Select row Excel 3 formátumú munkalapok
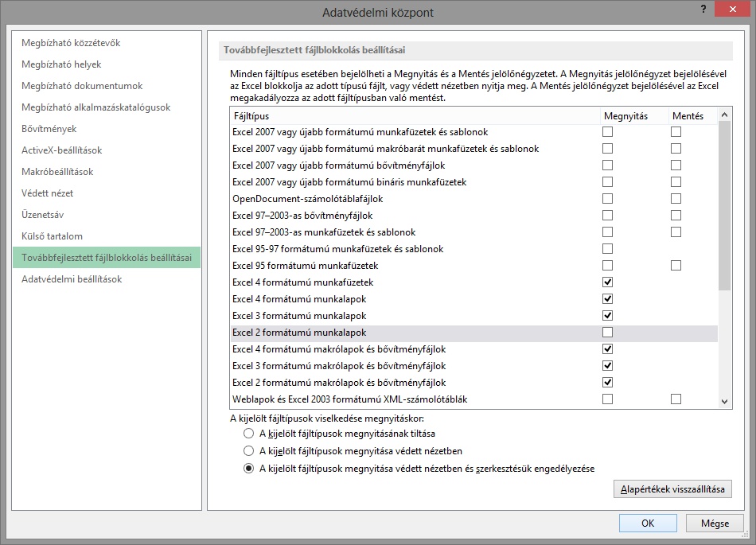 coord(474,316)
